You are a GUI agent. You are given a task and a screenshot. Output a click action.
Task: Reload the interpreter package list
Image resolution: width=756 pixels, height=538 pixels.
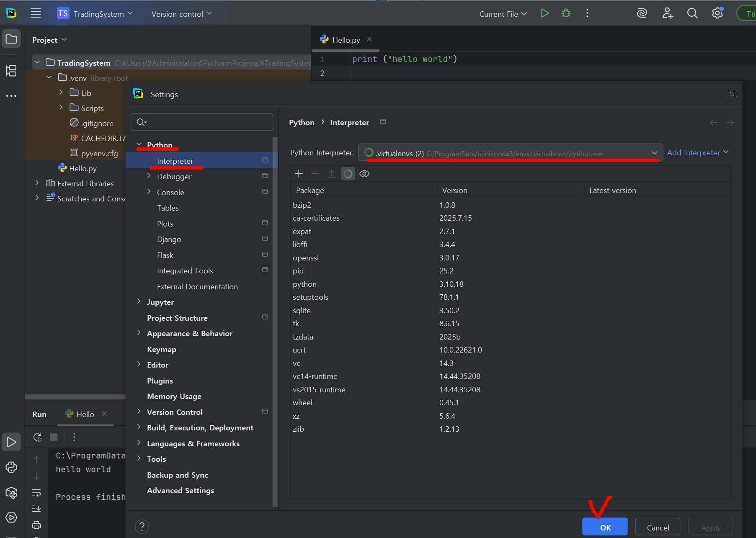(x=348, y=173)
